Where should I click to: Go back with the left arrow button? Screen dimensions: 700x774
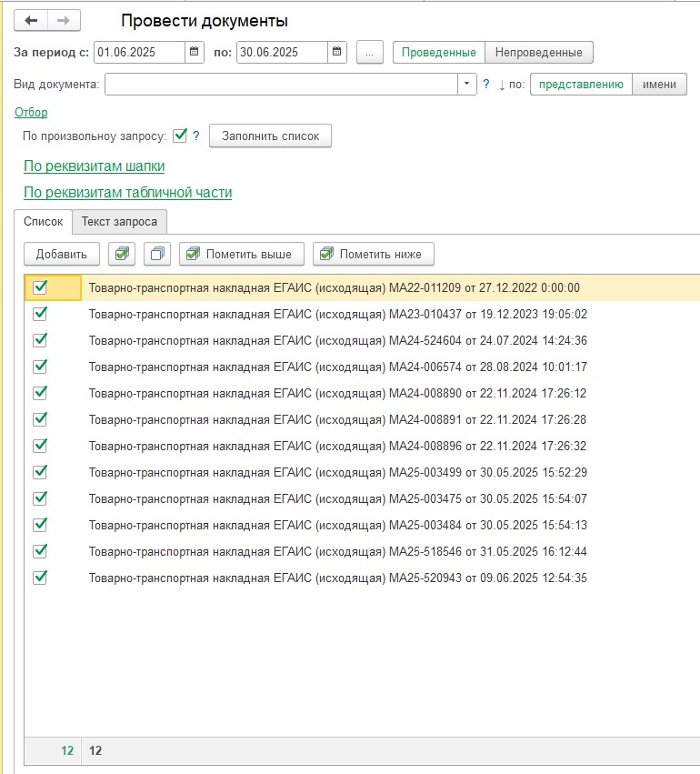pyautogui.click(x=31, y=21)
